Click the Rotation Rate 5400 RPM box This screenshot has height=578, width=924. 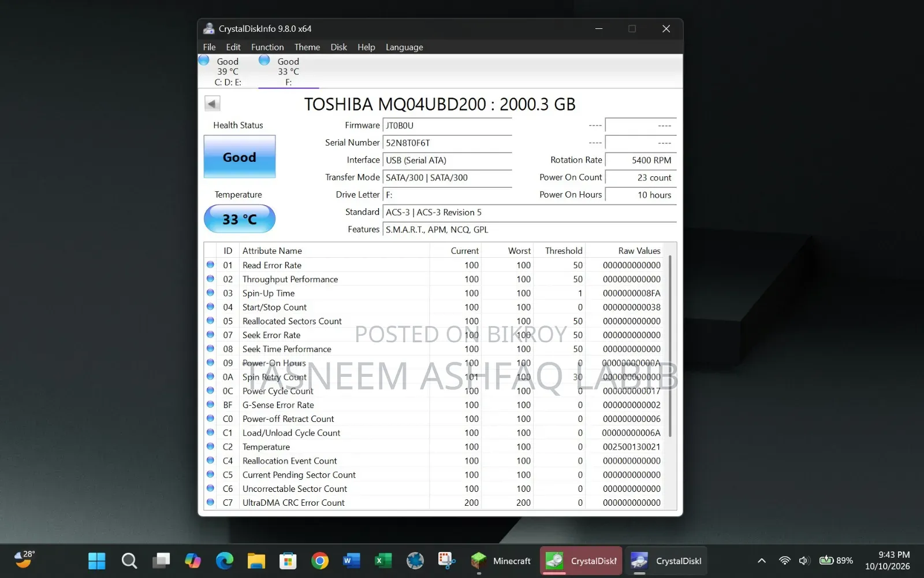[x=640, y=160]
